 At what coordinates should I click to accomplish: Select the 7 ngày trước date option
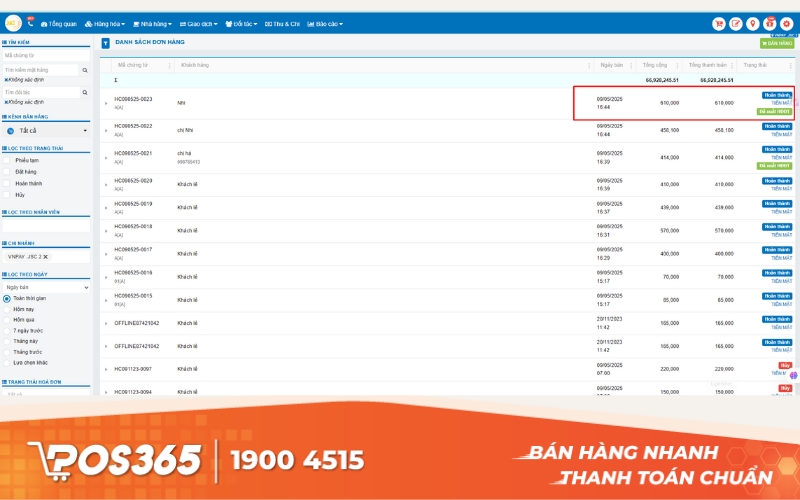tap(7, 331)
